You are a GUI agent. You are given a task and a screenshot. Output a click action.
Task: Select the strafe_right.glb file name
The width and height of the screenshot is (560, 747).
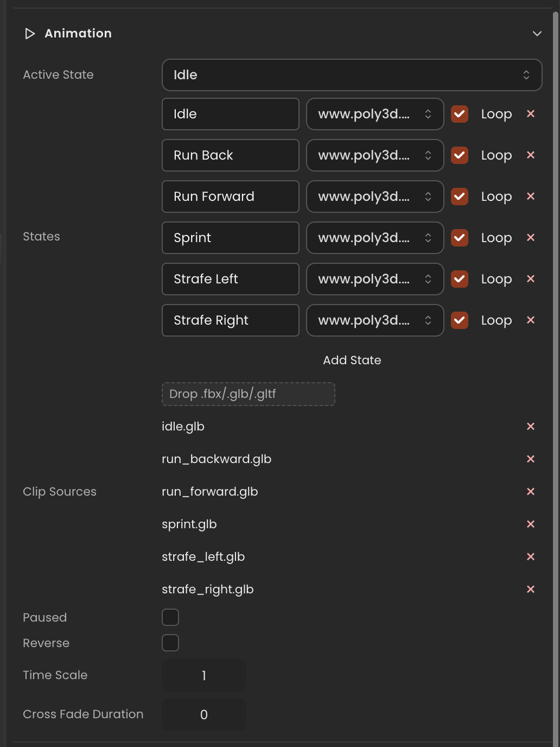(208, 590)
